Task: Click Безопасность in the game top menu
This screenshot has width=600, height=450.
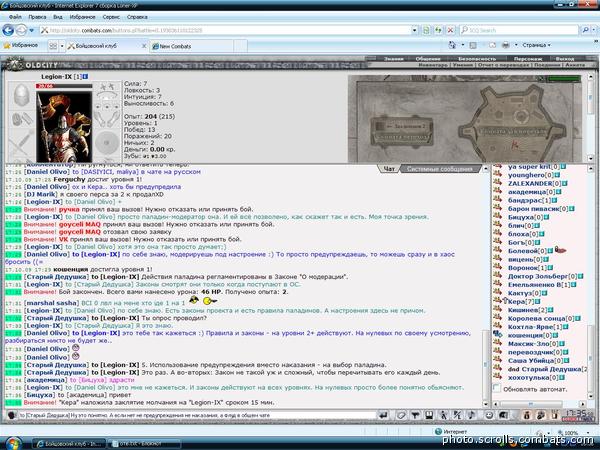Action: pyautogui.click(x=477, y=59)
